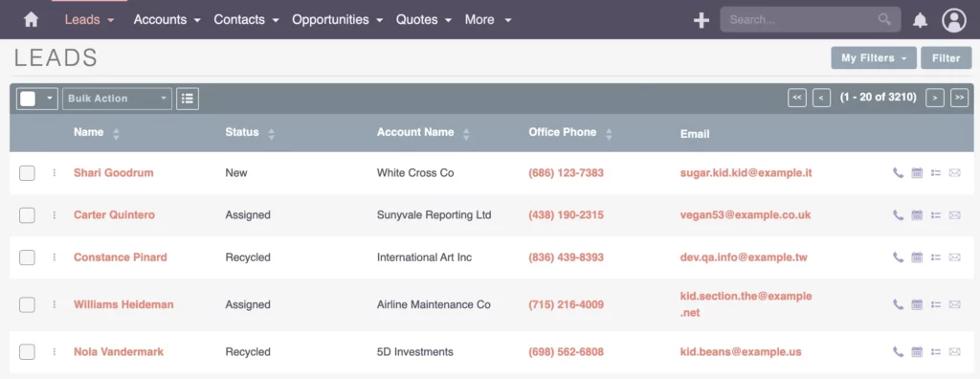Click envelope icon in Carter Quintero row
The height and width of the screenshot is (379, 980).
pos(954,215)
